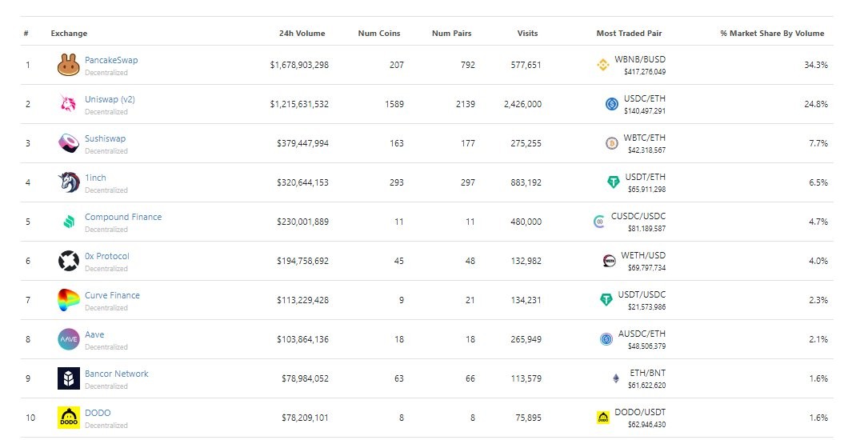Select the CUSDC/USDC pair text
Viewport: 868px width, 440px height.
pyautogui.click(x=638, y=217)
